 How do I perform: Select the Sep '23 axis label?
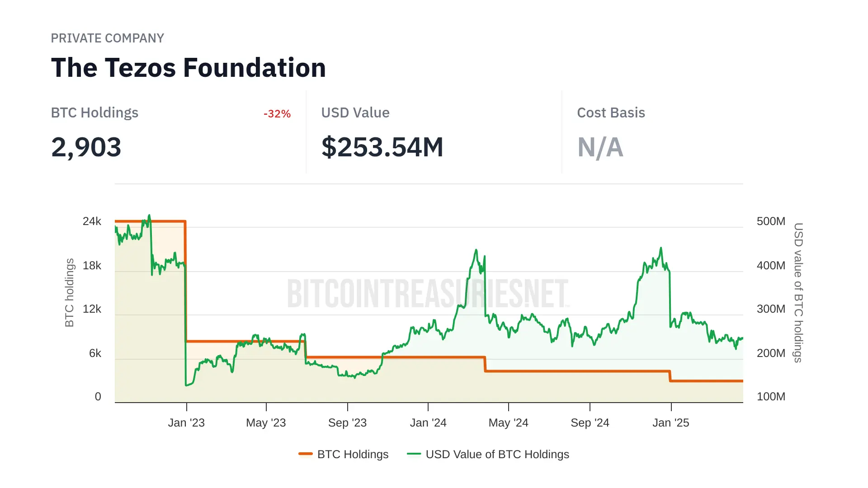[347, 423]
